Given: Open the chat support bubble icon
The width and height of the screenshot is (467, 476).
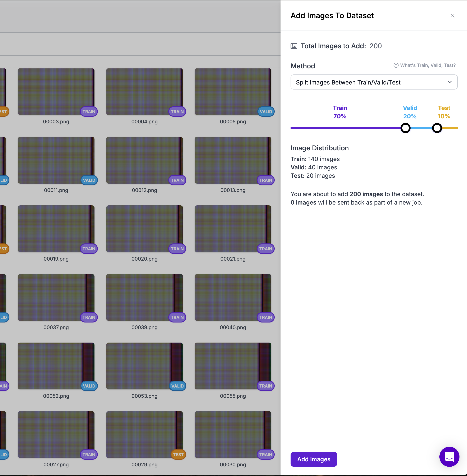Looking at the screenshot, I should (x=449, y=457).
